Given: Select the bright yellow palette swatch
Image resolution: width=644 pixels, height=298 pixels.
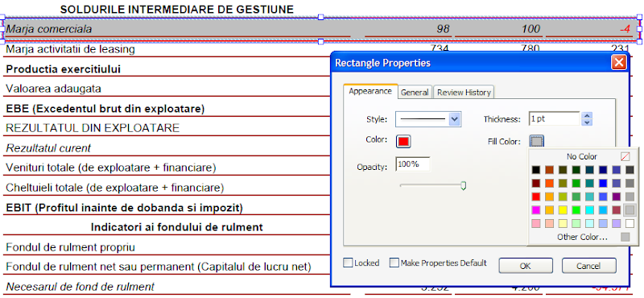Looking at the screenshot, I should pos(563,210).
